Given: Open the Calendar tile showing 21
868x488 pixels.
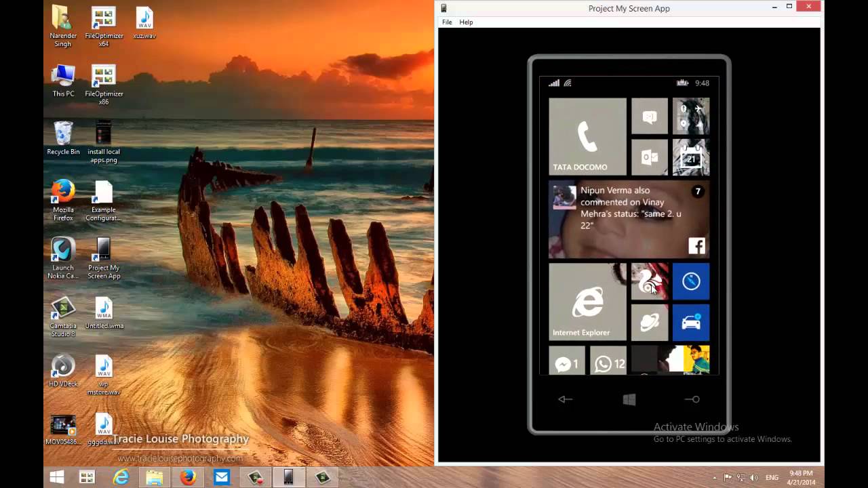Looking at the screenshot, I should pyautogui.click(x=690, y=157).
